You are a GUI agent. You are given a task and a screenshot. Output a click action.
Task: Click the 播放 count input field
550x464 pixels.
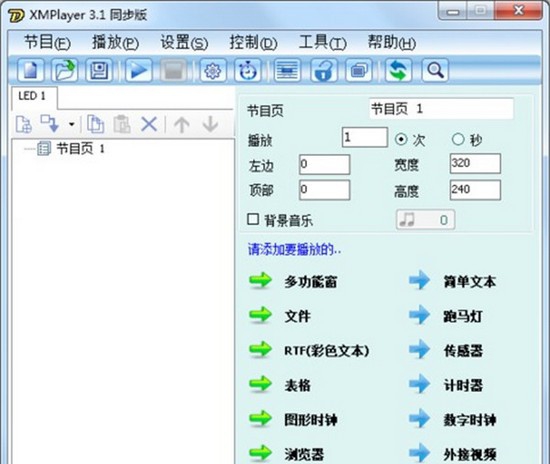(365, 137)
